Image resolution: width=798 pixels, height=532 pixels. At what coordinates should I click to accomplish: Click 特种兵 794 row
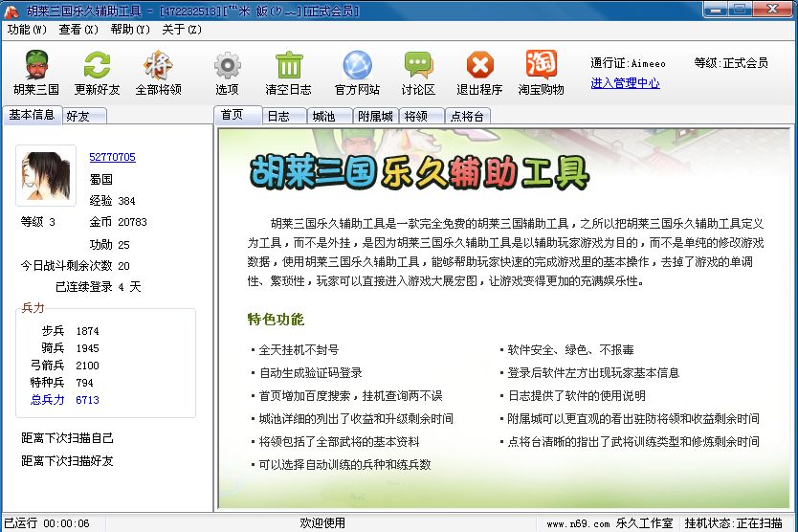tap(61, 383)
